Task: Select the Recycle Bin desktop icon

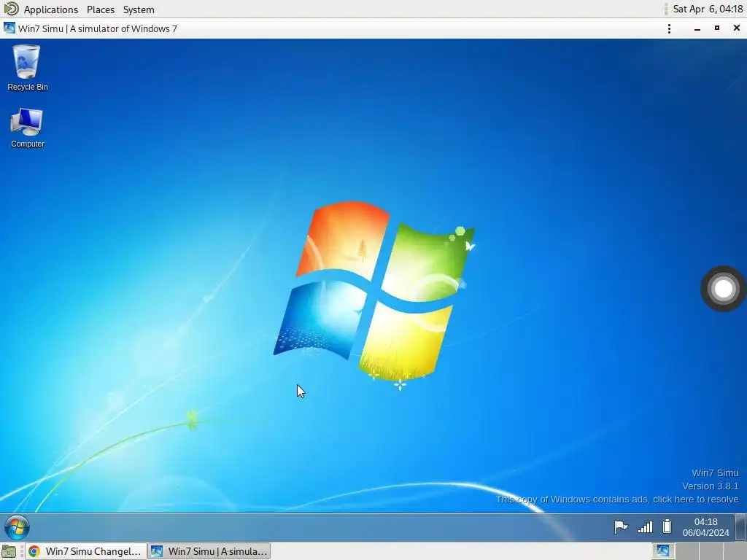Action: (x=27, y=68)
